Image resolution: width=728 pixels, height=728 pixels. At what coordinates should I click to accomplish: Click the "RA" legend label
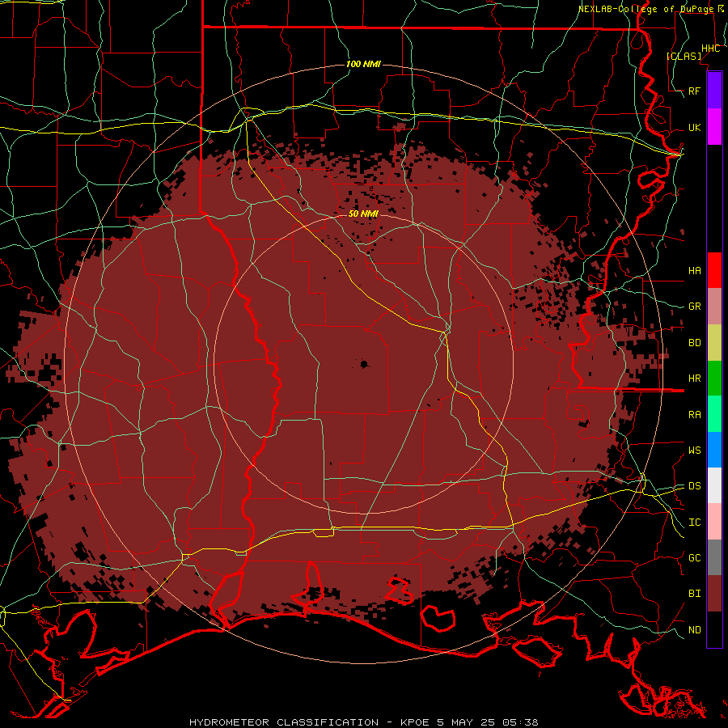pos(694,415)
